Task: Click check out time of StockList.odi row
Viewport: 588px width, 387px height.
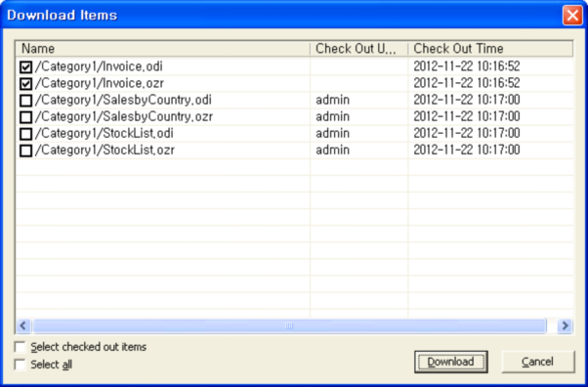Action: coord(467,133)
